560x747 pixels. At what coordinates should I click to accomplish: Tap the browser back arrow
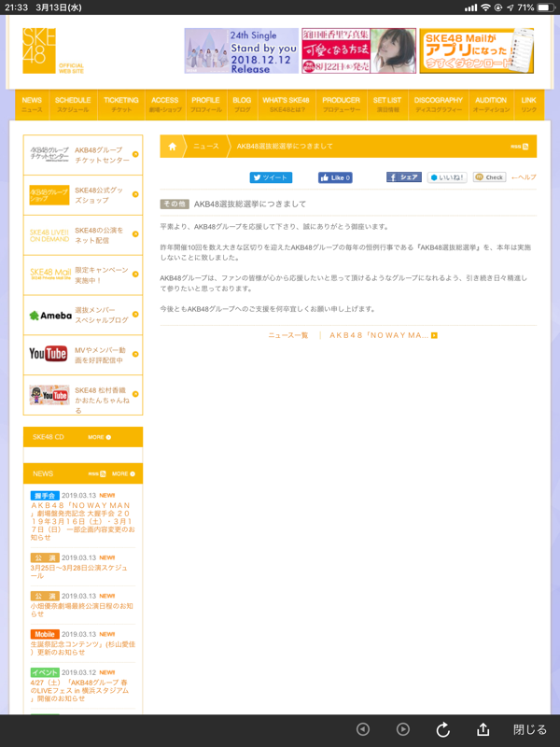(363, 729)
